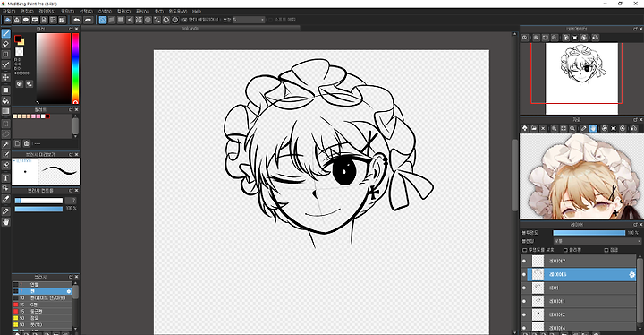The image size is (644, 335).
Task: Open the layer blending mode dropdown
Action: [597, 241]
